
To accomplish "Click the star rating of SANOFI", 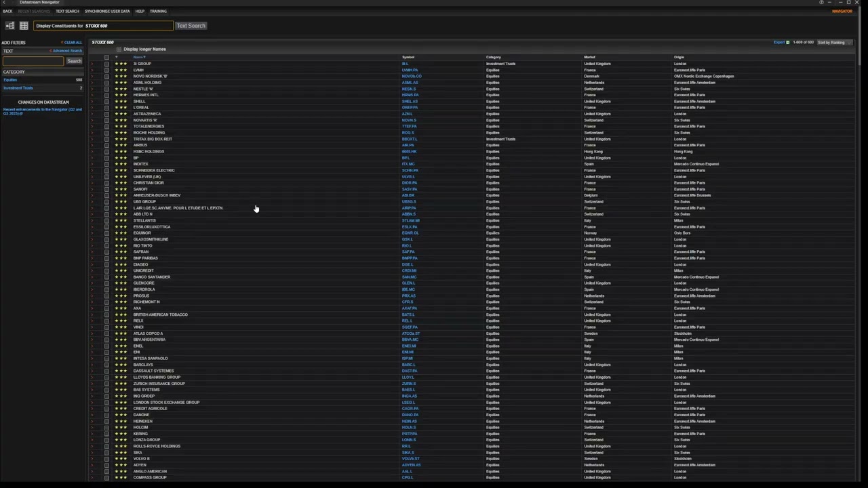I will click(x=121, y=189).
